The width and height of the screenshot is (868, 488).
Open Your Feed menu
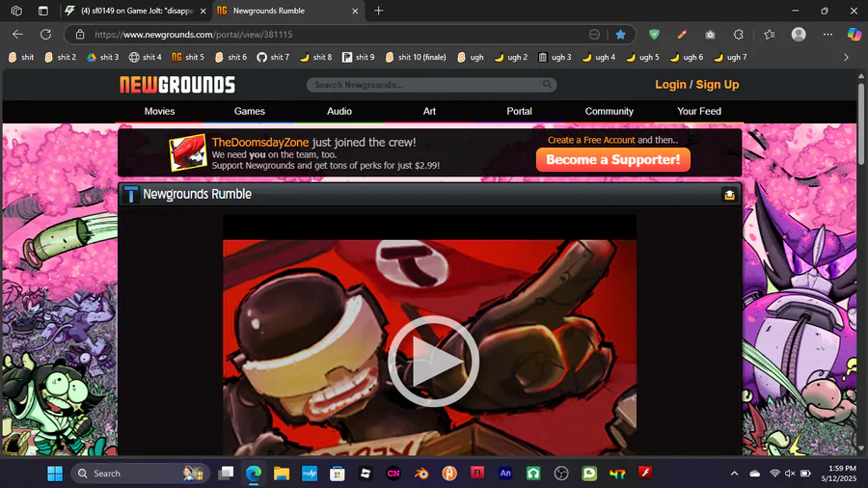699,111
